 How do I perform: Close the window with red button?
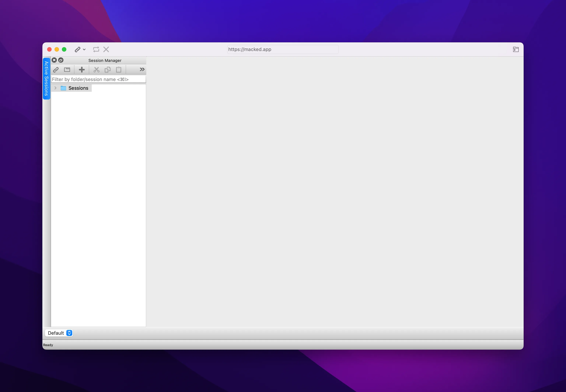point(49,49)
